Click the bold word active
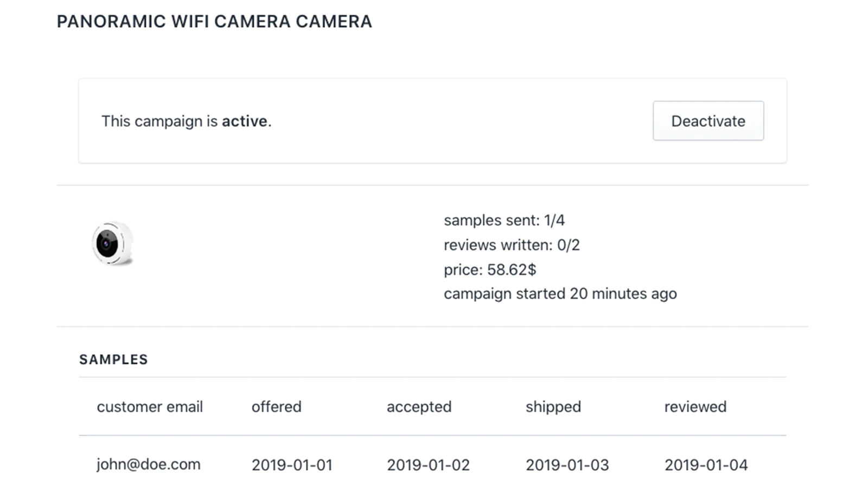Image resolution: width=868 pixels, height=488 pixels. (245, 121)
